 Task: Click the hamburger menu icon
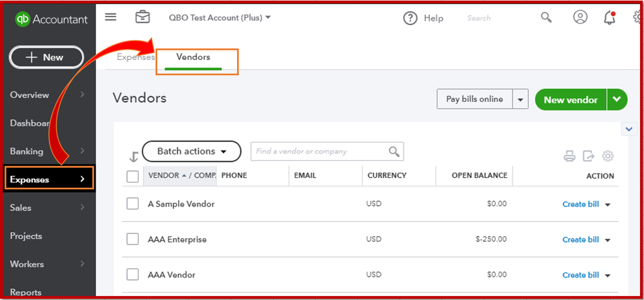point(111,17)
